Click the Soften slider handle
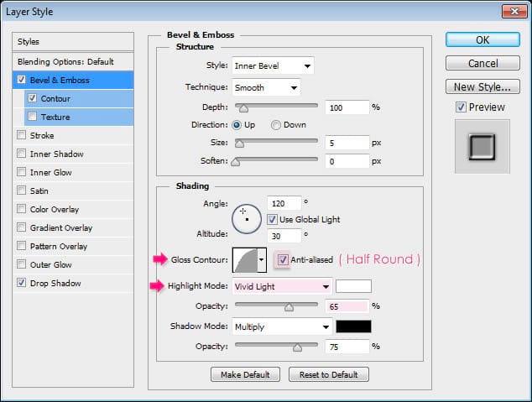Viewport: 532px width, 402px height. click(x=236, y=162)
